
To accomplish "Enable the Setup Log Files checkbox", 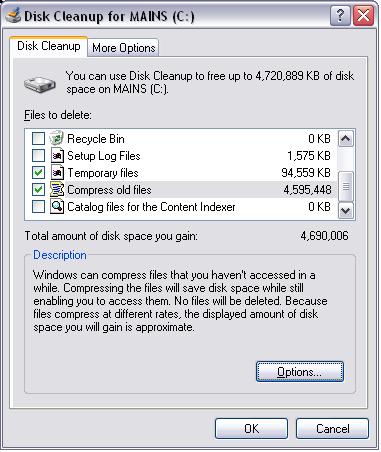I will pos(38,155).
